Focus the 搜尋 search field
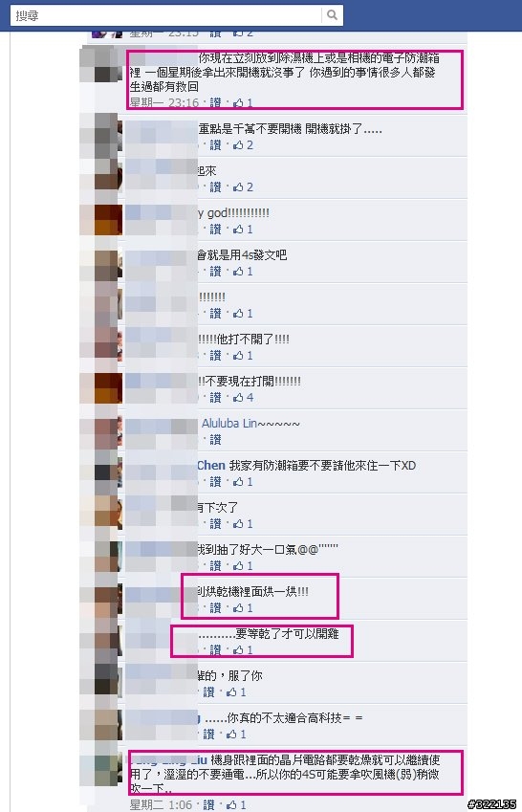Image resolution: width=522 pixels, height=812 pixels. click(165, 15)
